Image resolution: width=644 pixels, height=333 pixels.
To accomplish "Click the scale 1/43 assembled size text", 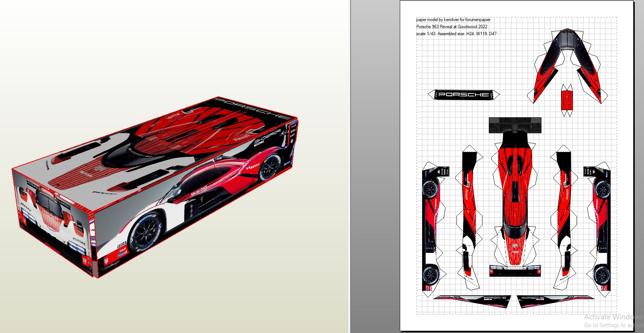I will (456, 34).
